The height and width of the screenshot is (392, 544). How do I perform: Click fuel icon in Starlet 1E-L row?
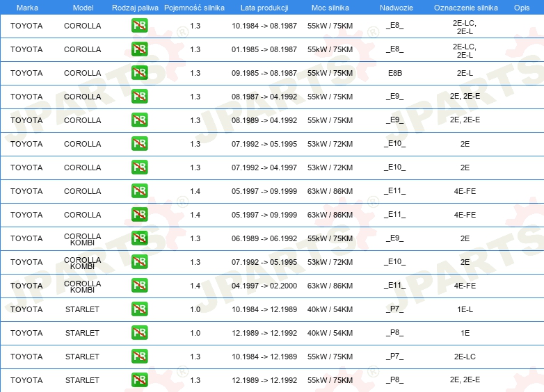pos(139,309)
